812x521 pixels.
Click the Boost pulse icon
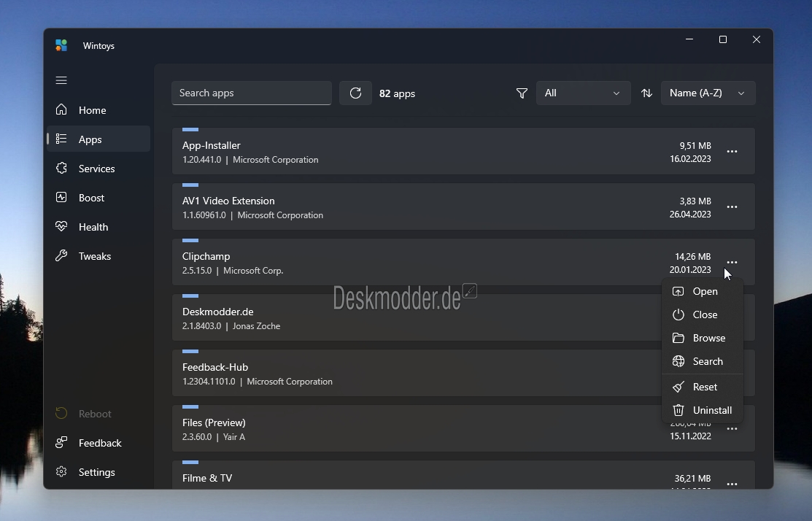(61, 197)
